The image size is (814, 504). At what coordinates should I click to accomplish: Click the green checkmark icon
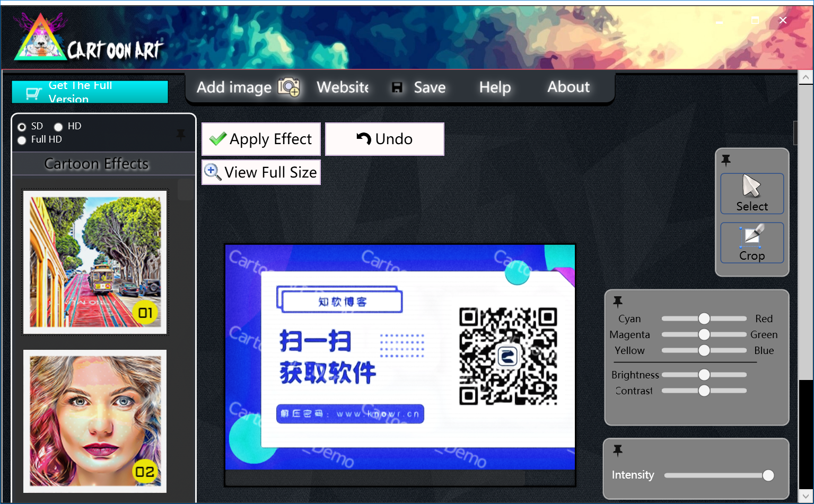(218, 139)
